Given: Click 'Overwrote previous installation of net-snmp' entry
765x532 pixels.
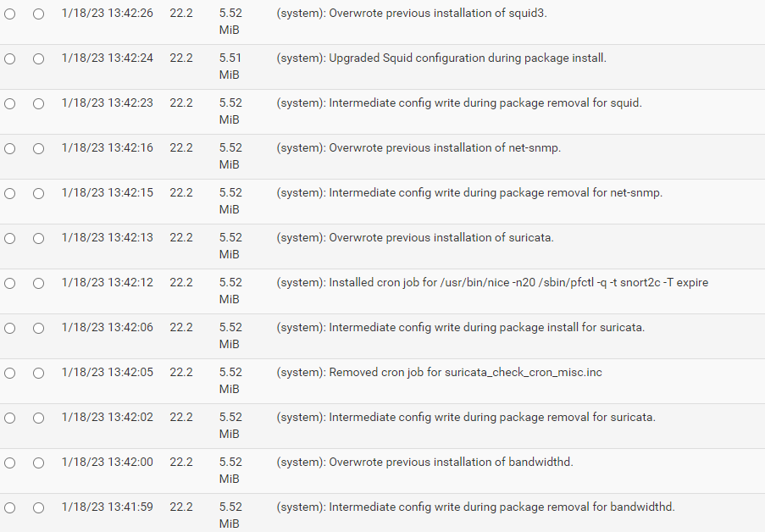Looking at the screenshot, I should tap(419, 148).
